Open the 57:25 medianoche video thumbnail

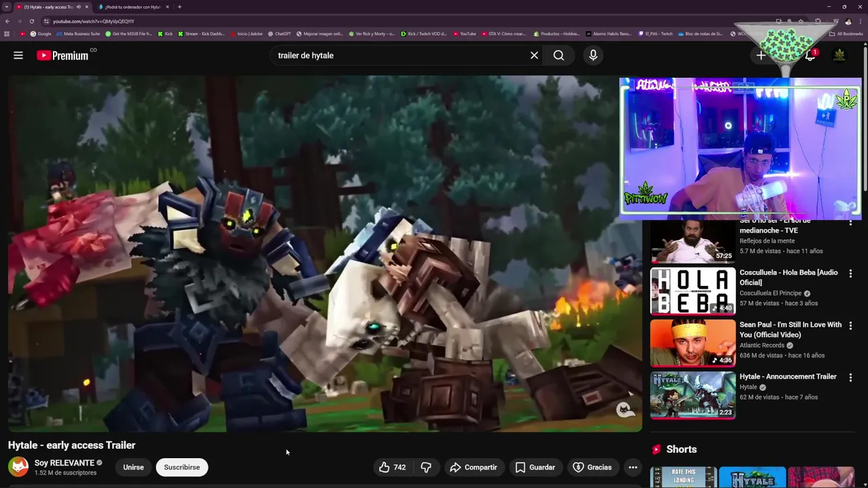point(692,241)
